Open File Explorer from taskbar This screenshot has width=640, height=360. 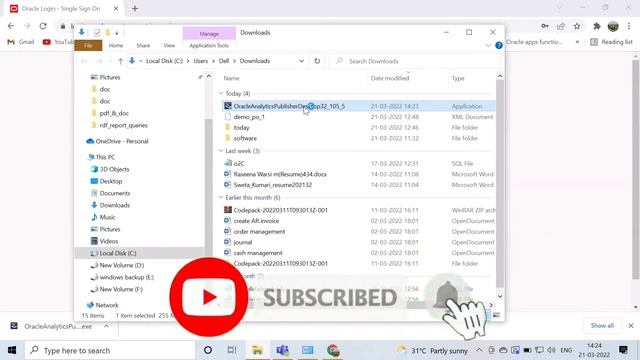257,350
